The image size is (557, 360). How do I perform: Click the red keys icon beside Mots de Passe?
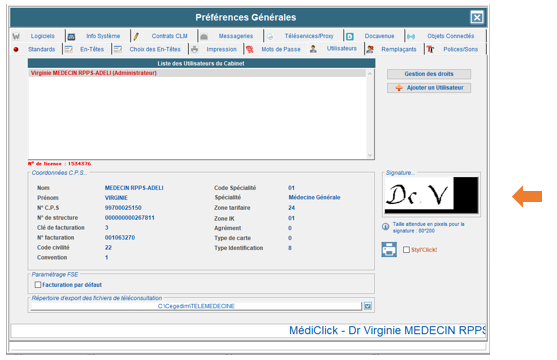coord(250,49)
